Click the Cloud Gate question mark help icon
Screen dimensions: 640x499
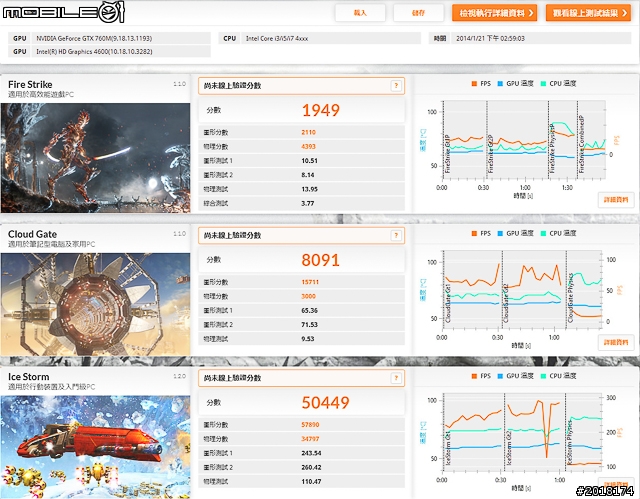click(396, 235)
